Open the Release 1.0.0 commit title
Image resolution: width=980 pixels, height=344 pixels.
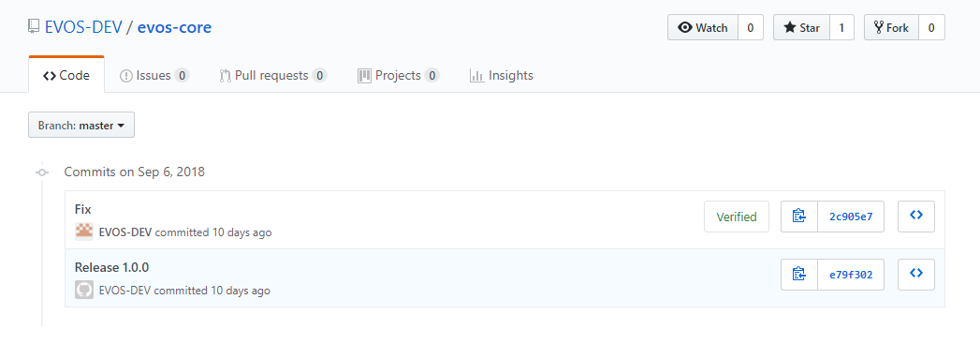[x=112, y=268]
